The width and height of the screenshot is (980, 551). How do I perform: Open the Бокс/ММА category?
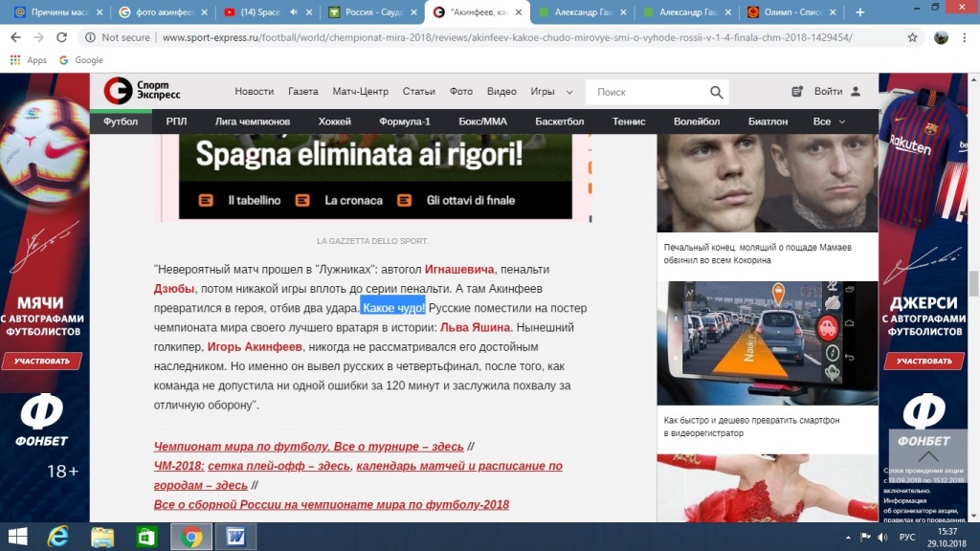[482, 121]
